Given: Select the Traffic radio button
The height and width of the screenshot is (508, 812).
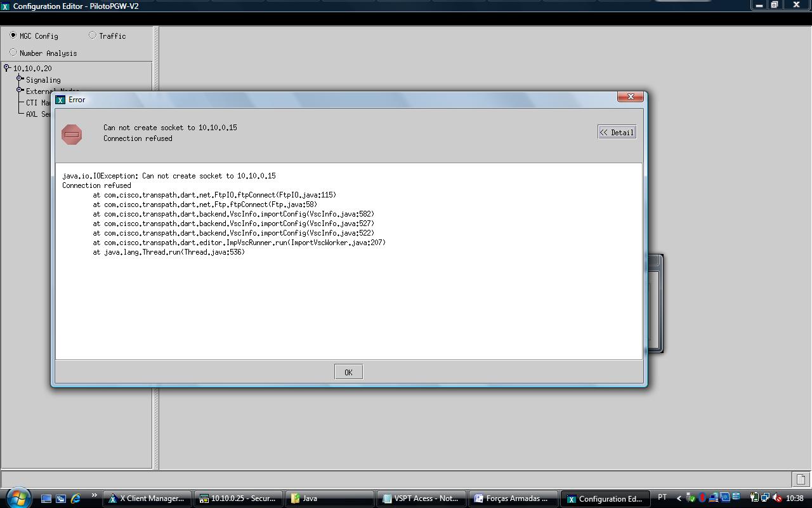Looking at the screenshot, I should pos(93,36).
